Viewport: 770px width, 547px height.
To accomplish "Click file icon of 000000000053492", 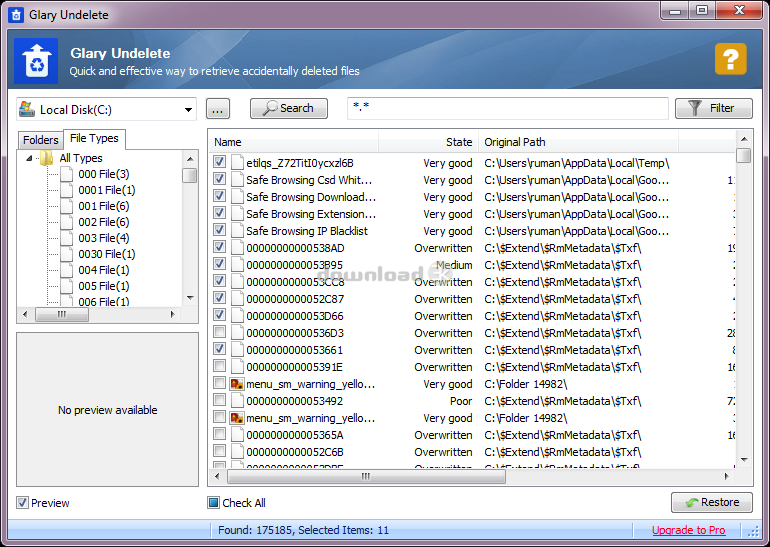I will point(237,401).
